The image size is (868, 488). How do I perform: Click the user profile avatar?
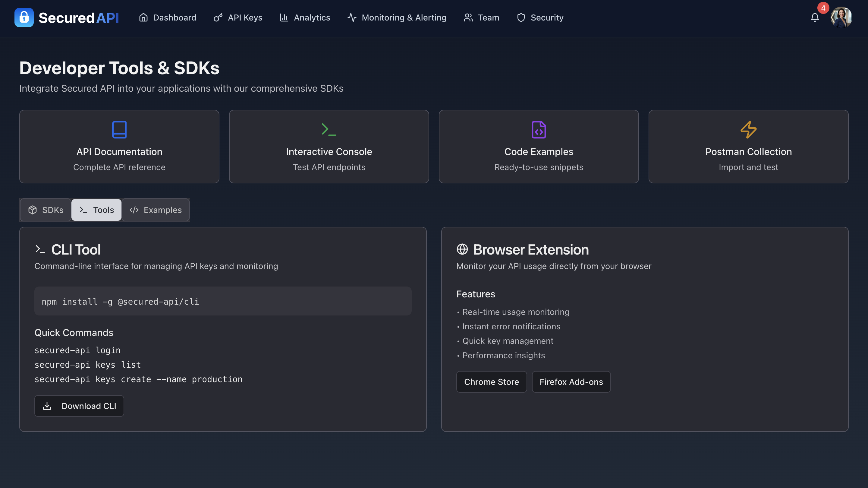pyautogui.click(x=841, y=17)
